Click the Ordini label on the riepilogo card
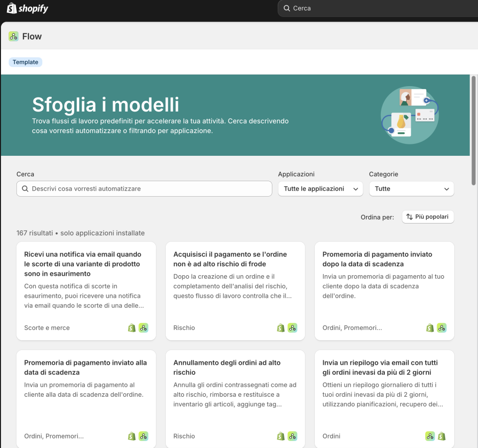This screenshot has height=448, width=478. [332, 436]
